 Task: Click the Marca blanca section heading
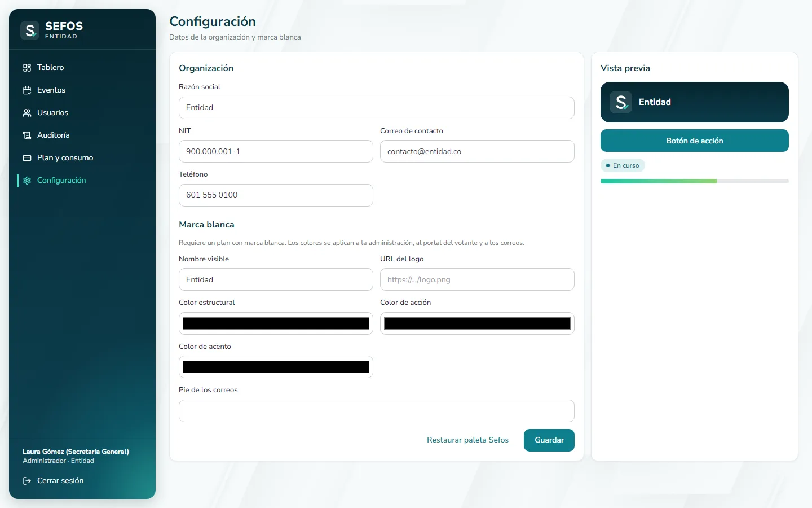(x=206, y=225)
